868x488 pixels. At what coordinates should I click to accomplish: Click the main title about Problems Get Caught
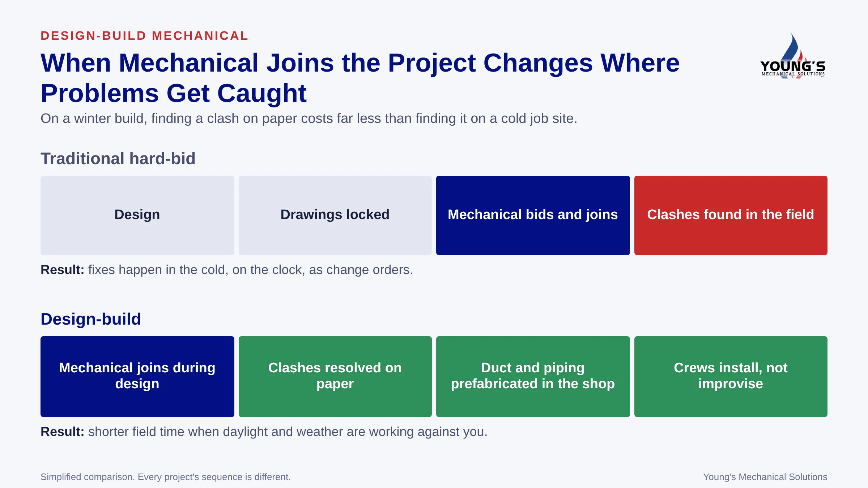point(360,78)
